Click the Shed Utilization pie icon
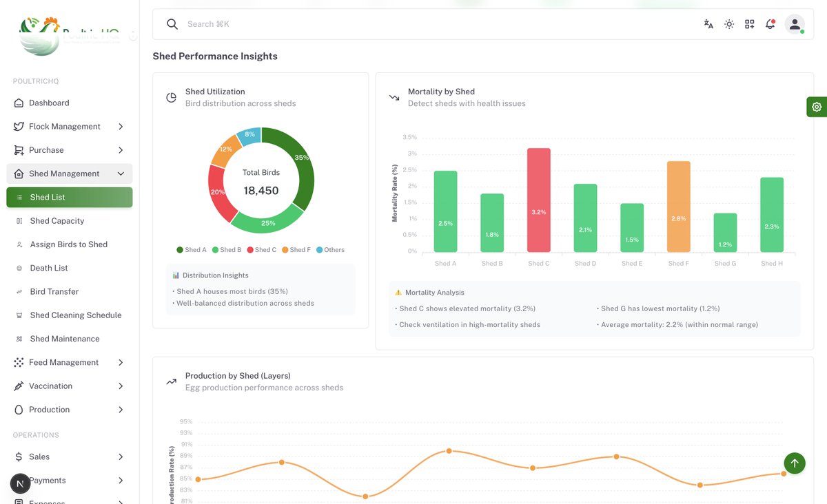Viewport: 827px width, 504px height. click(x=172, y=98)
